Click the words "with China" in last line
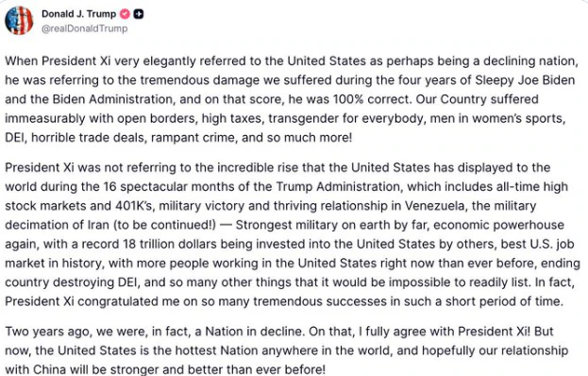 [37, 369]
